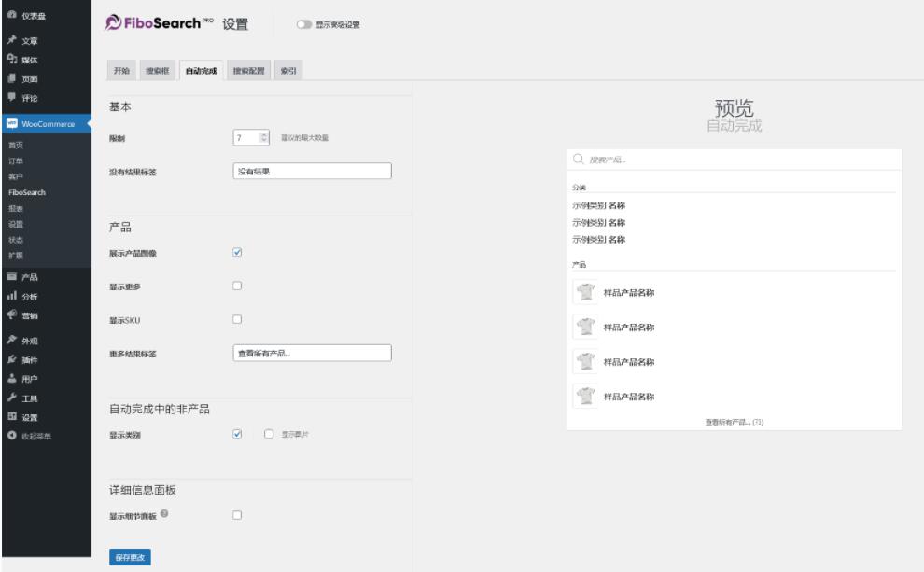Open 文章 posts via its pin icon
The height and width of the screenshot is (572, 924).
tap(11, 41)
